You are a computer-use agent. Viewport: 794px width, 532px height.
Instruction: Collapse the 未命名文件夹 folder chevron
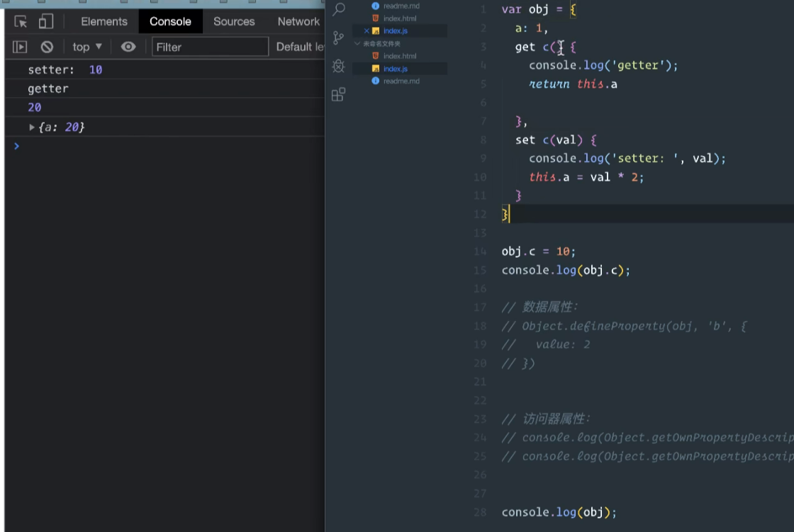pos(357,43)
